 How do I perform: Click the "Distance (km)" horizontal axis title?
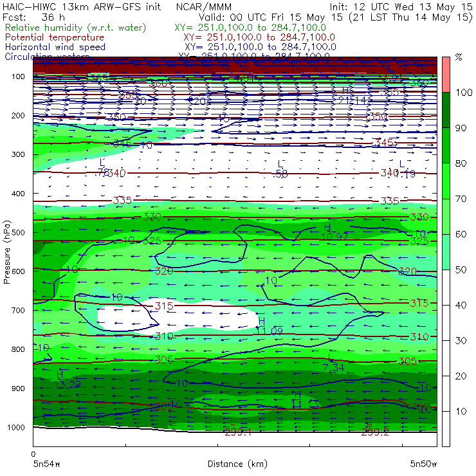(x=237, y=464)
